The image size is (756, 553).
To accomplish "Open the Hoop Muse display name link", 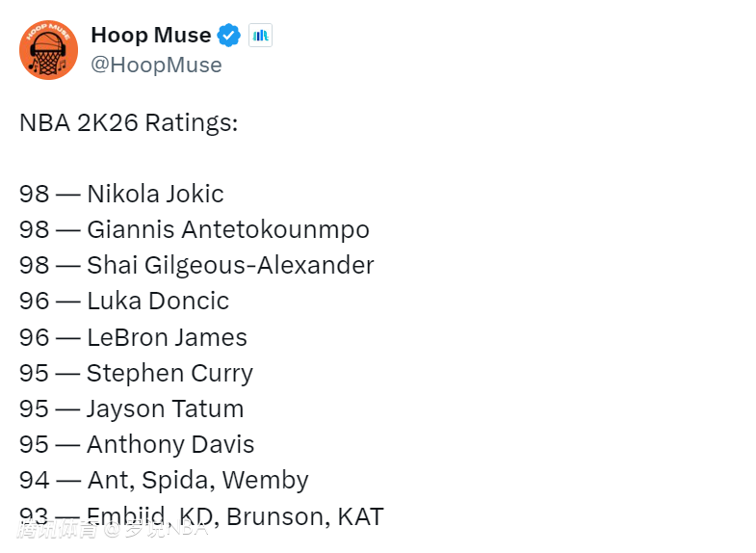I will [x=150, y=36].
